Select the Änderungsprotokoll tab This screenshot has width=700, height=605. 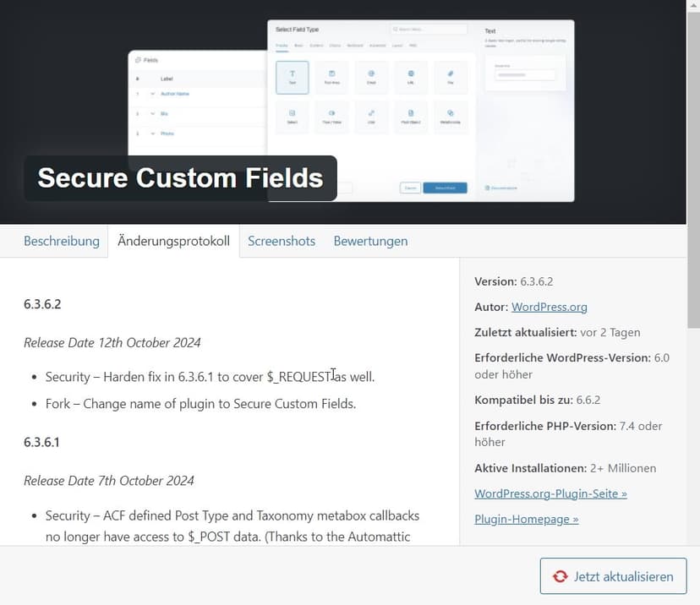pyautogui.click(x=173, y=242)
